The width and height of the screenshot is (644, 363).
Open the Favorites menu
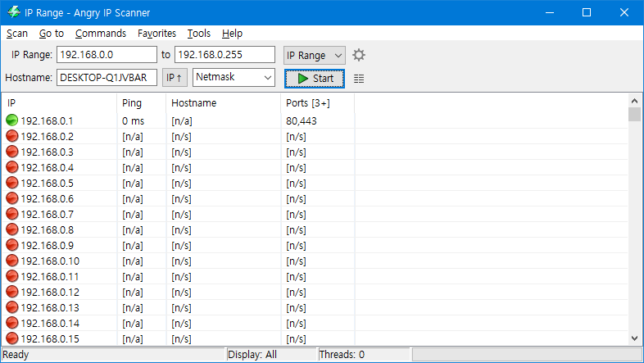click(x=156, y=34)
